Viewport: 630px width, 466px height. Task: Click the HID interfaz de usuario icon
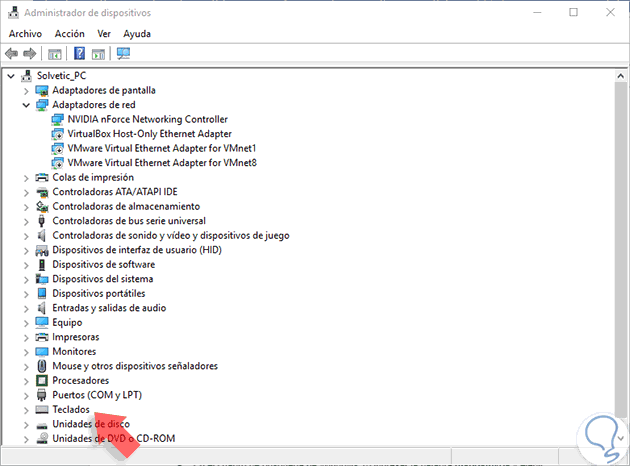pos(42,250)
